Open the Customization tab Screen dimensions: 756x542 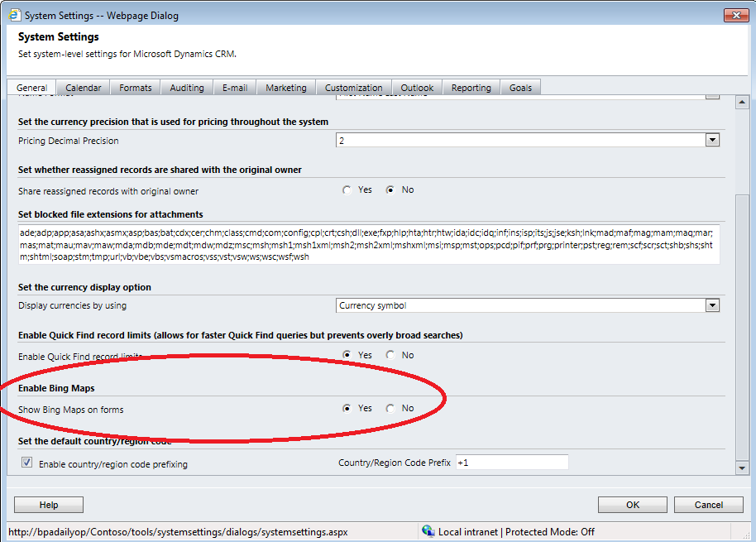pos(353,87)
